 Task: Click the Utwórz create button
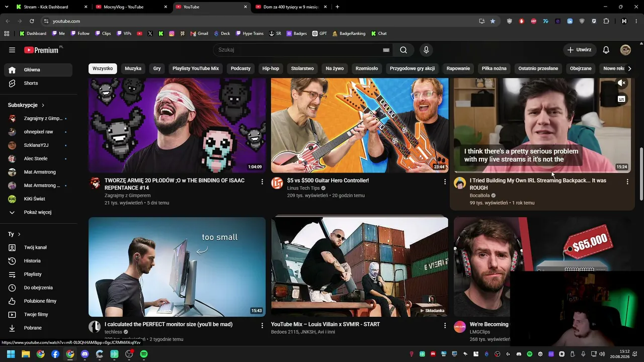tap(580, 50)
